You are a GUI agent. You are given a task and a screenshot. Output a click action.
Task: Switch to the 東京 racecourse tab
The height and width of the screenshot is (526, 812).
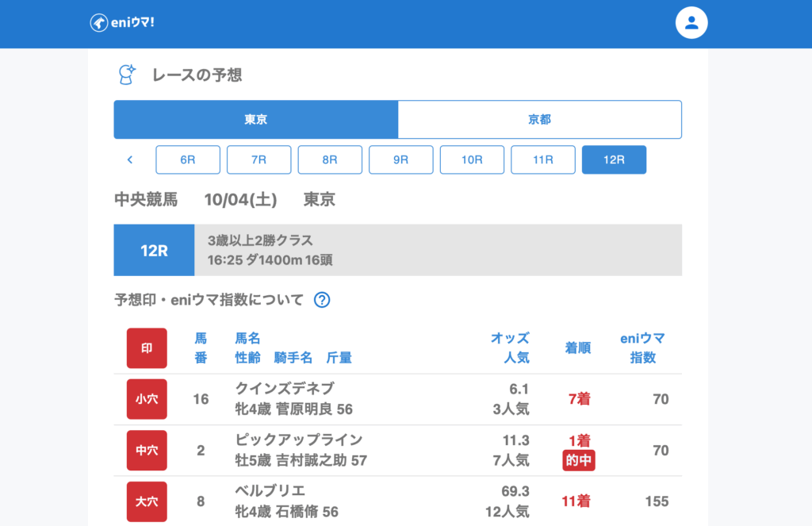[255, 120]
